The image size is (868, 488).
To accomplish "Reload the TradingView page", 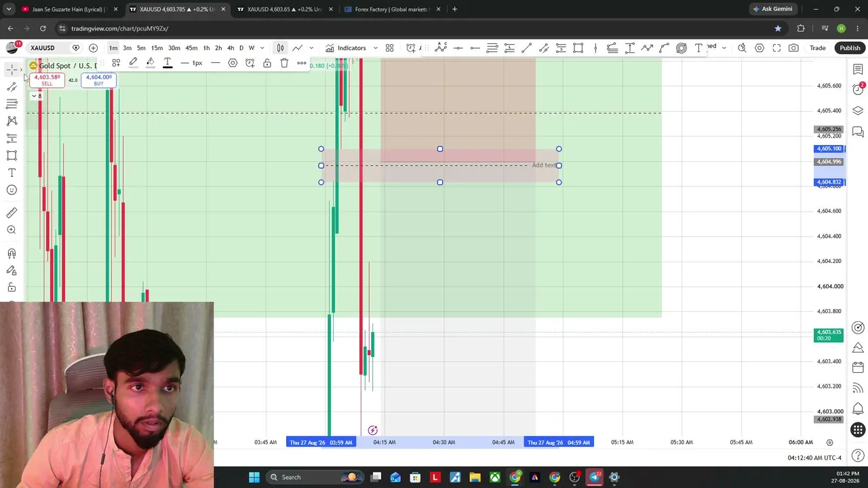I will (x=43, y=28).
